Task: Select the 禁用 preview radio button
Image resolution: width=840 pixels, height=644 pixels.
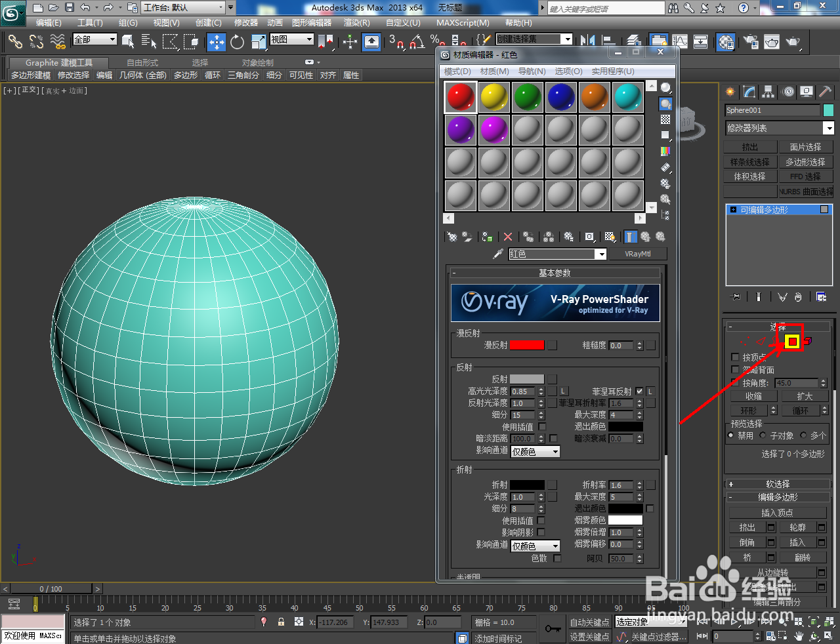Action: coord(731,435)
